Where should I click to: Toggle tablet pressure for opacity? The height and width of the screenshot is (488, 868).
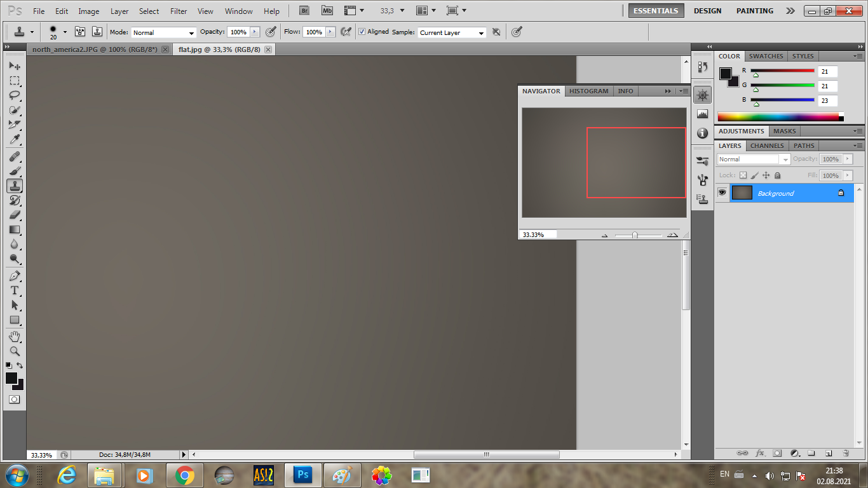point(271,32)
